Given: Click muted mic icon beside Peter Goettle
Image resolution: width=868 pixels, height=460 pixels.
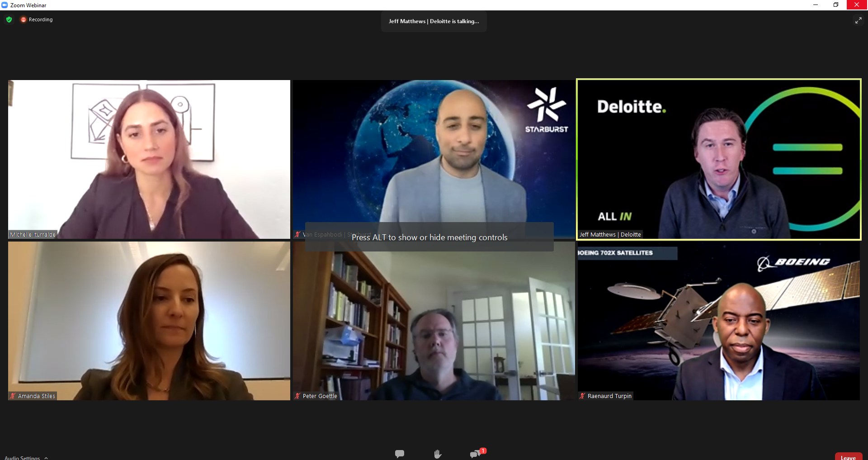Looking at the screenshot, I should click(x=297, y=396).
